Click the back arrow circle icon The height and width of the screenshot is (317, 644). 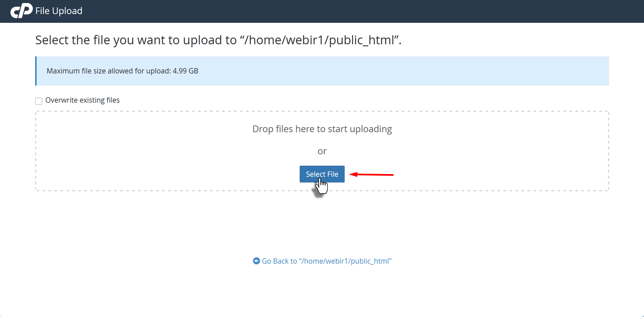[256, 261]
